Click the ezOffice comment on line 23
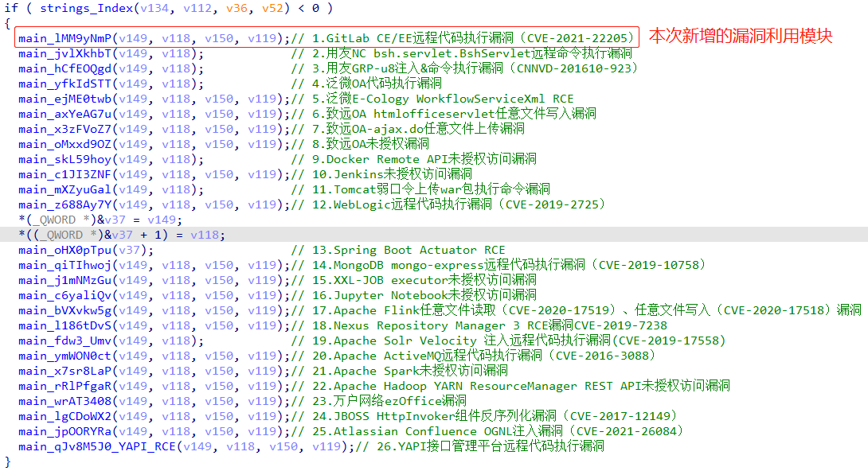The height and width of the screenshot is (471, 868). tap(379, 401)
